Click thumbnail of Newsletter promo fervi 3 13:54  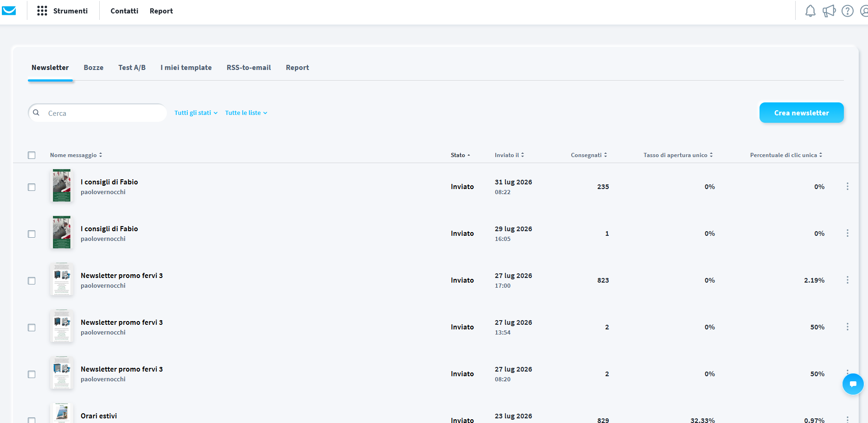62,326
